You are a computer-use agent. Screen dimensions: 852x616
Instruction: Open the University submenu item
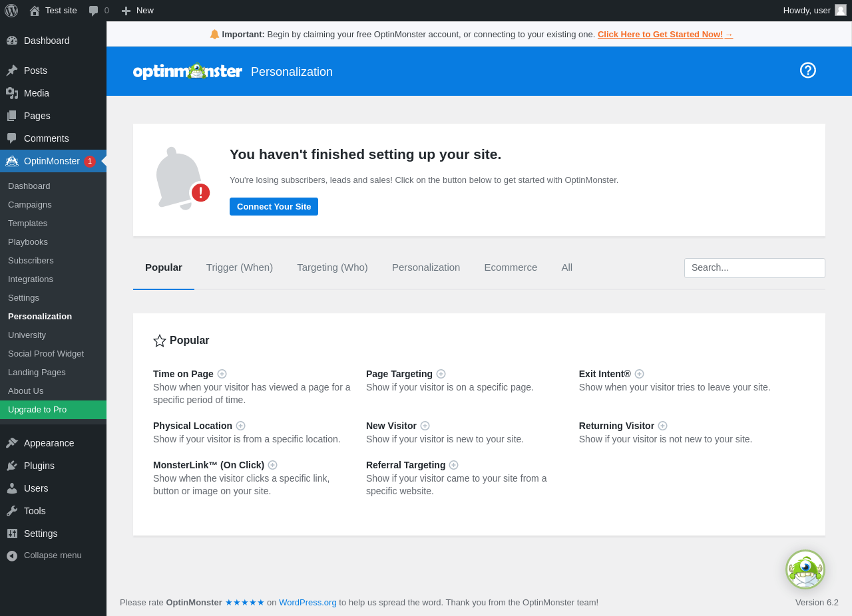[53, 335]
